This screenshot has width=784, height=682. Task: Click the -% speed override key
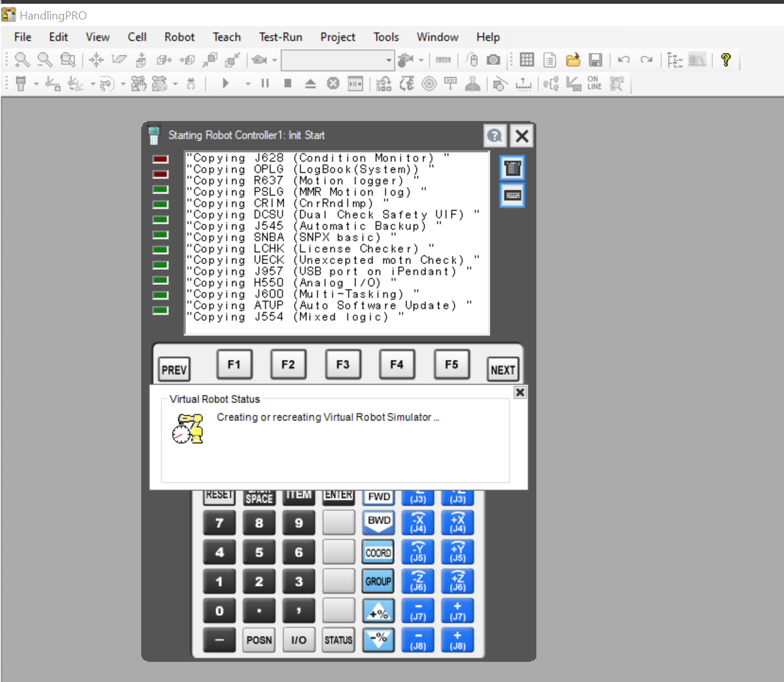pyautogui.click(x=378, y=640)
